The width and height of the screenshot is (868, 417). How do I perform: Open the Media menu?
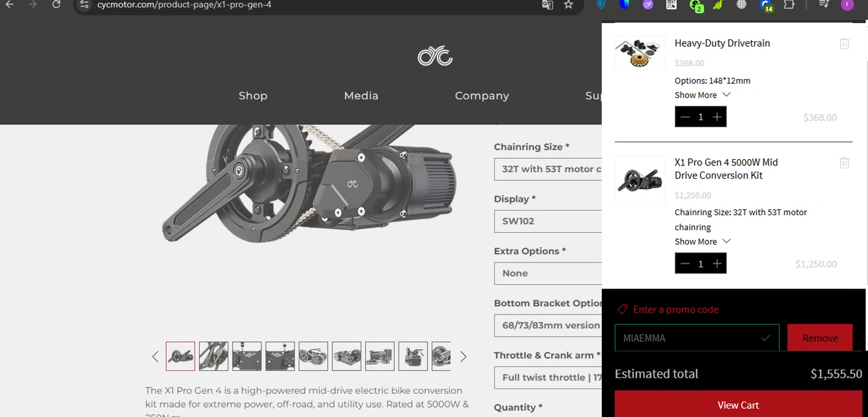click(361, 95)
